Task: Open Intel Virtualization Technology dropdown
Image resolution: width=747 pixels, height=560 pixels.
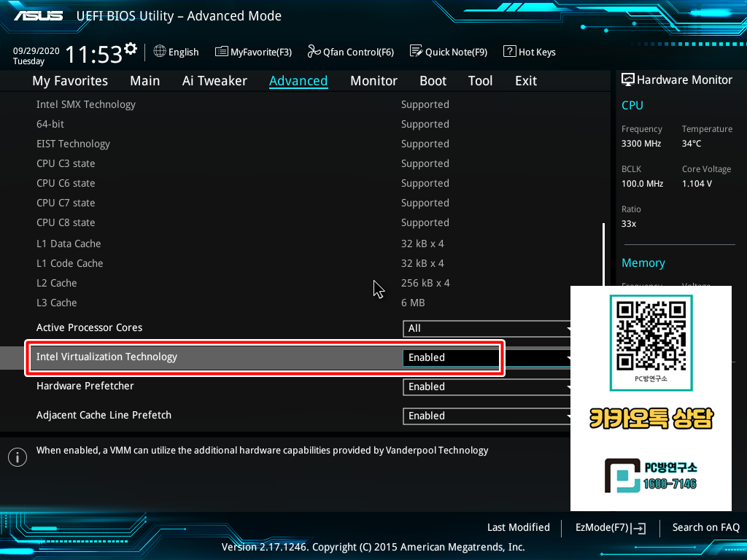Action: click(487, 357)
